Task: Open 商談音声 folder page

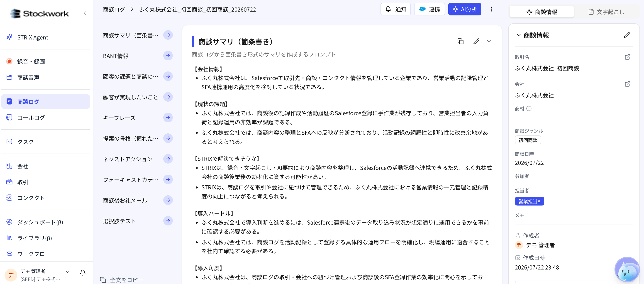Action: [x=46, y=77]
